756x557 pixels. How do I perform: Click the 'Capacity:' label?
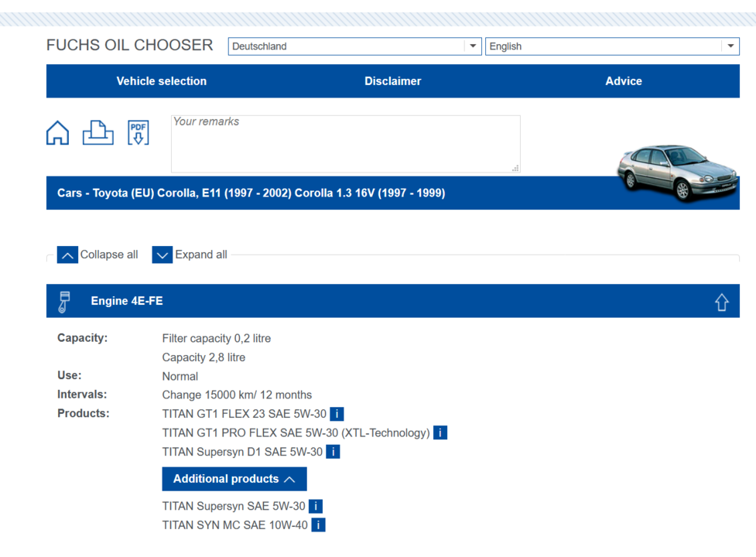click(83, 338)
